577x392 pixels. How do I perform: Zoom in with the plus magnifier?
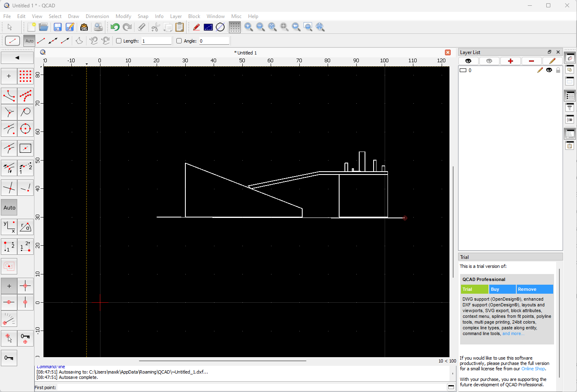[249, 27]
